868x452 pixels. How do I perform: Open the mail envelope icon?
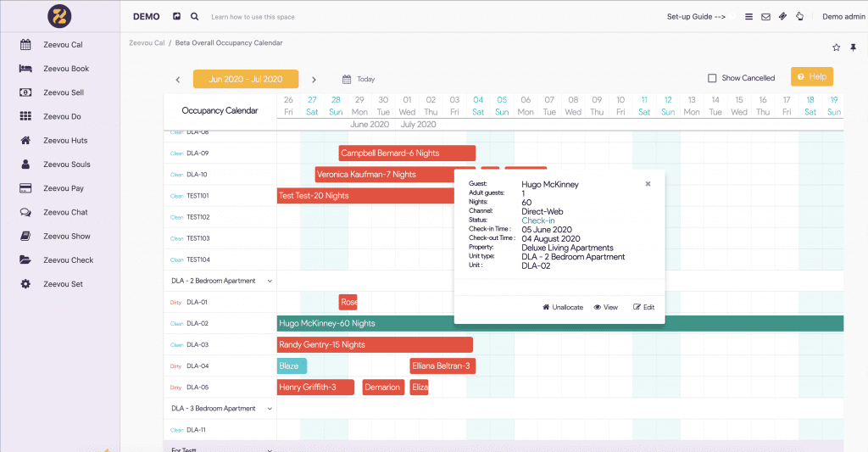point(765,17)
